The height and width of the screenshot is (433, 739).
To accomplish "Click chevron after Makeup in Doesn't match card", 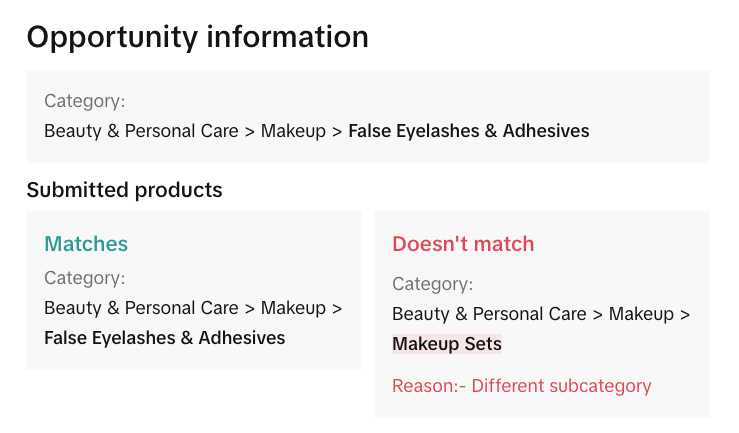I will pyautogui.click(x=685, y=314).
